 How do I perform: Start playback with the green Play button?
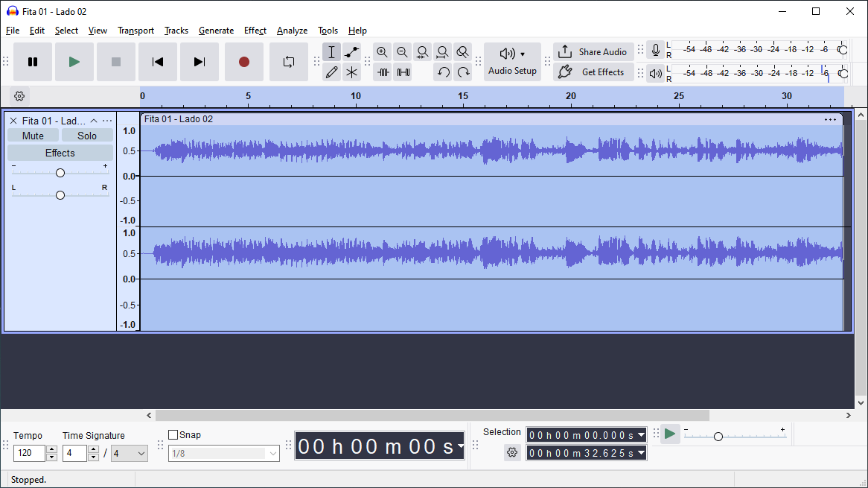[x=74, y=62]
